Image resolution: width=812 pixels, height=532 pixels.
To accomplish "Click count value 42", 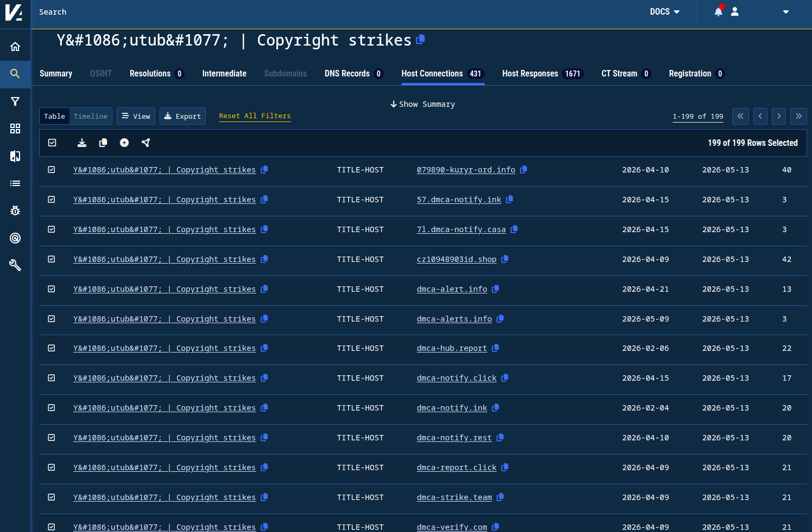I will pos(786,259).
